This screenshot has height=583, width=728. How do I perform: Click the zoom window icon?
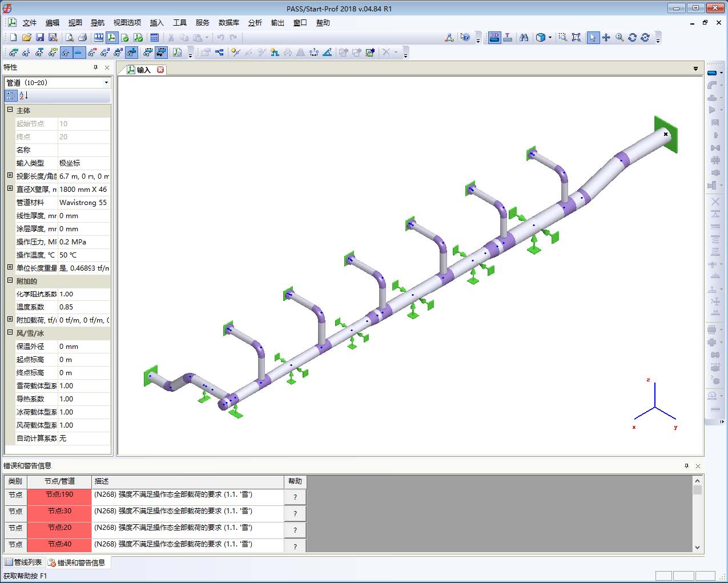[563, 38]
